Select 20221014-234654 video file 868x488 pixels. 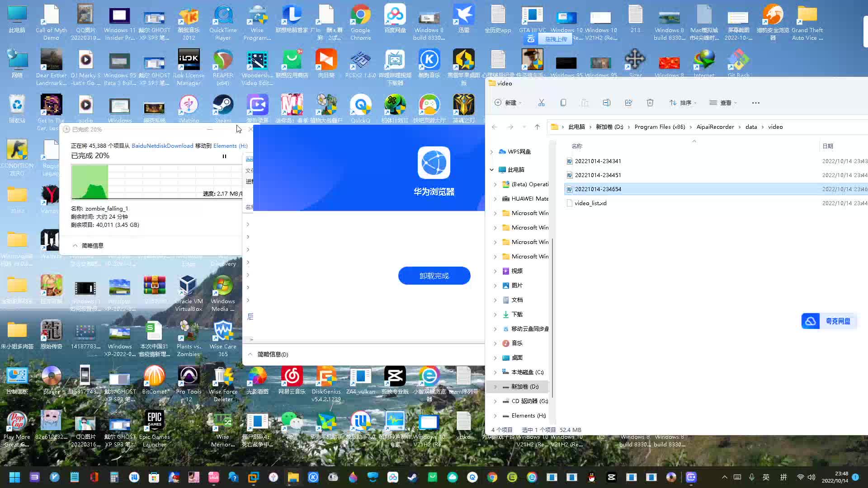pyautogui.click(x=597, y=188)
